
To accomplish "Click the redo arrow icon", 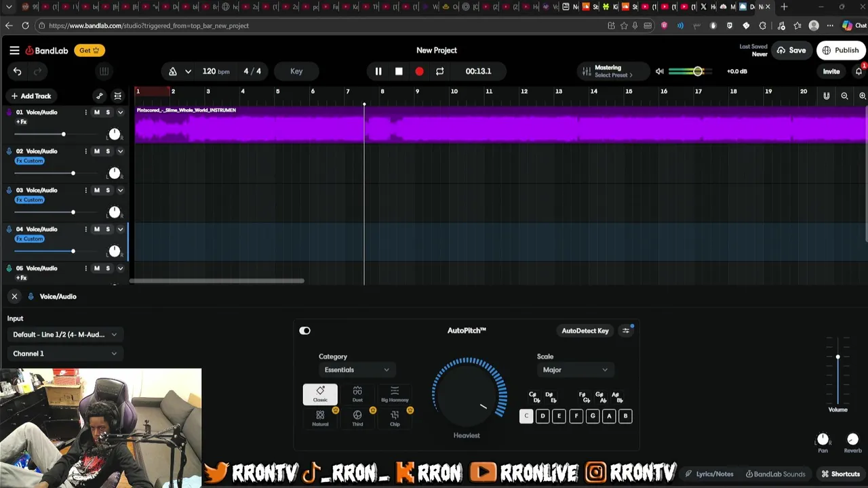I will click(x=38, y=71).
